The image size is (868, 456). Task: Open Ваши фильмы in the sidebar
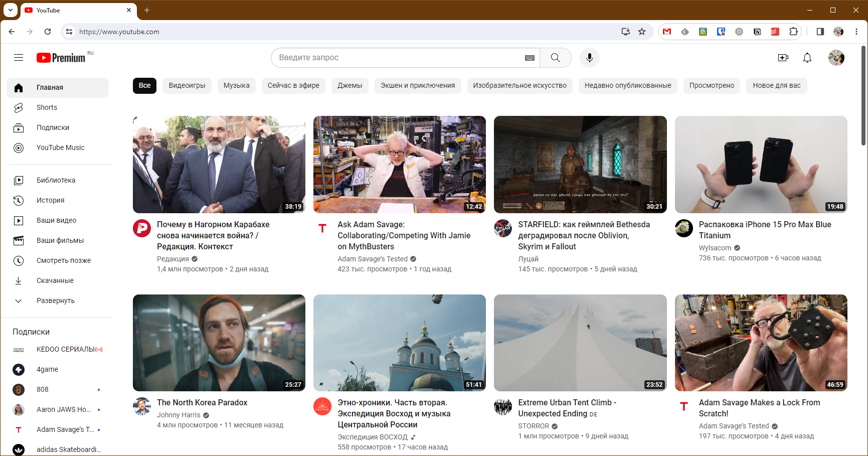click(58, 240)
